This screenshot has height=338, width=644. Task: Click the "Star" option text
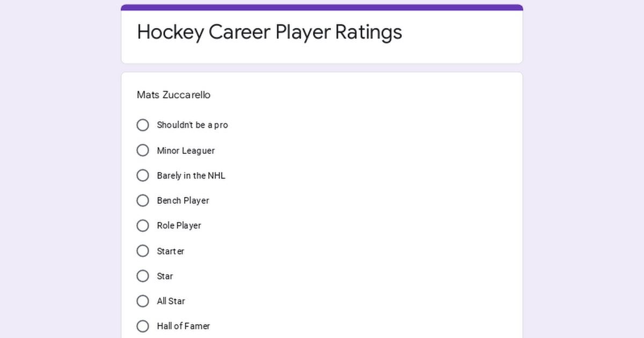pos(165,276)
